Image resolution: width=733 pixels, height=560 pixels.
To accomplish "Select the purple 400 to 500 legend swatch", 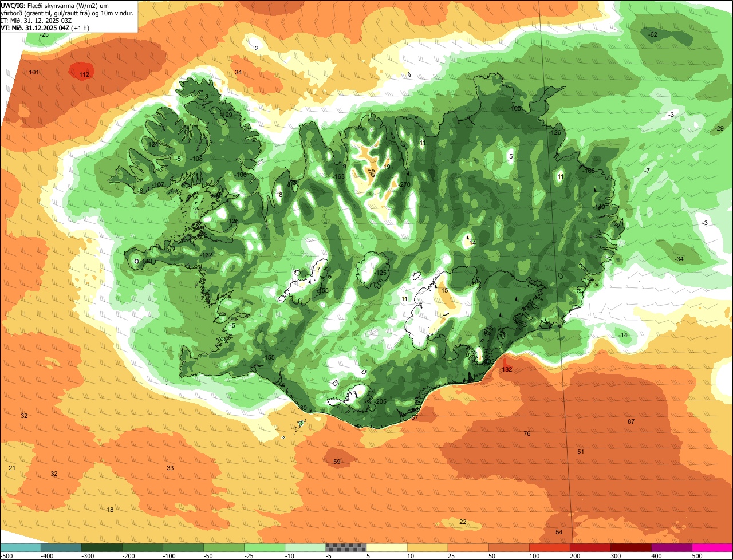I will click(x=671, y=547).
